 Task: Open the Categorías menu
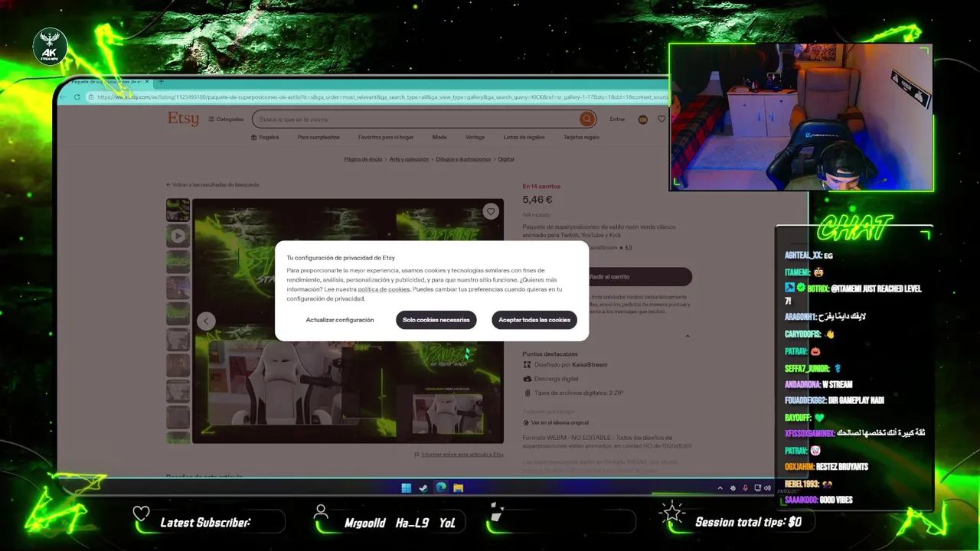226,119
